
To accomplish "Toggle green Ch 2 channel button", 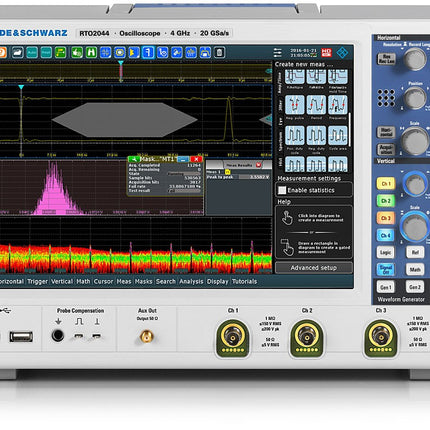I will coord(386,201).
